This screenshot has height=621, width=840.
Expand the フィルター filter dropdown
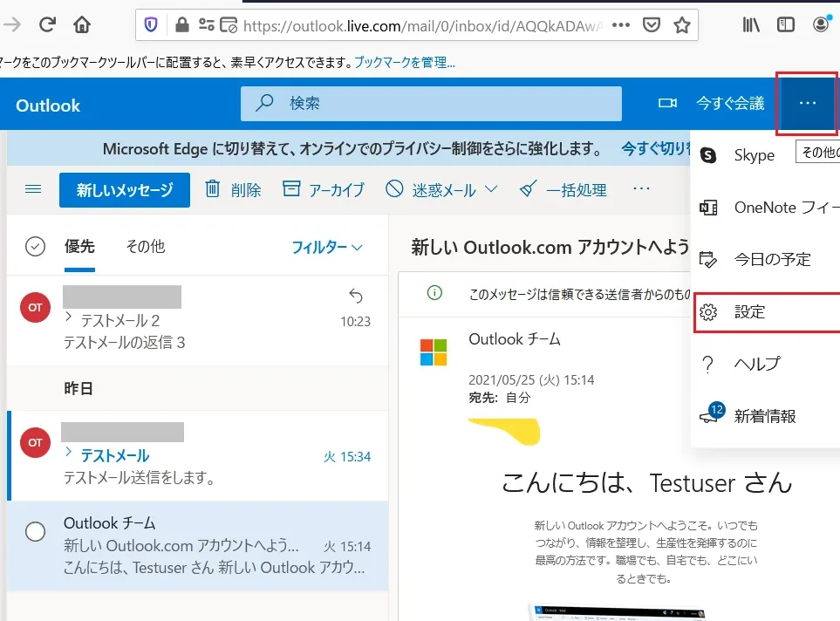tap(326, 248)
